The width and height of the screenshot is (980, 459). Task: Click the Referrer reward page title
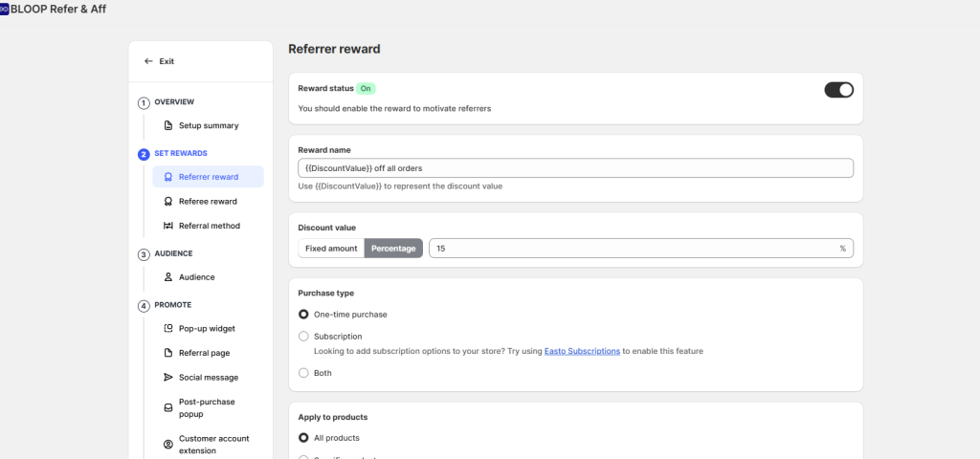[x=334, y=49]
